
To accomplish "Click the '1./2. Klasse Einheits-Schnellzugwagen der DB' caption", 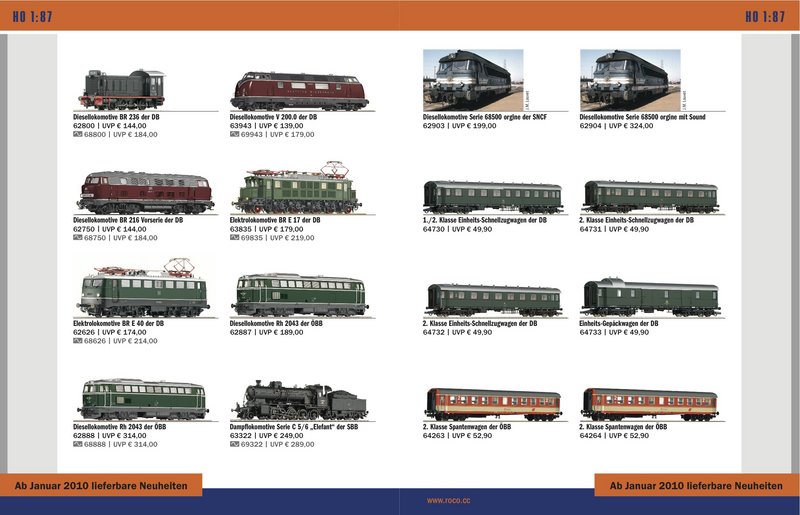I will (485, 220).
